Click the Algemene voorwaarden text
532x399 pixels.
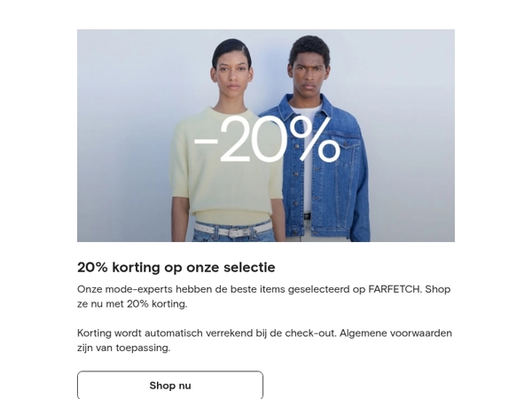[395, 333]
